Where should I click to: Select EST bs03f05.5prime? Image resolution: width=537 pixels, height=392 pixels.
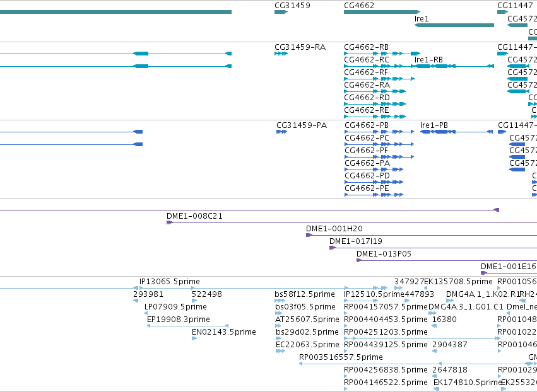305,307
